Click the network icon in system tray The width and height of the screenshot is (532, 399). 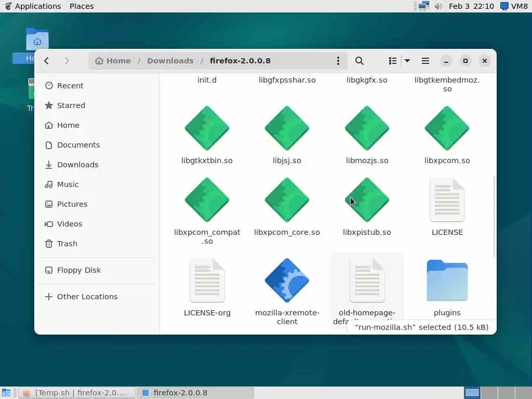point(424,6)
